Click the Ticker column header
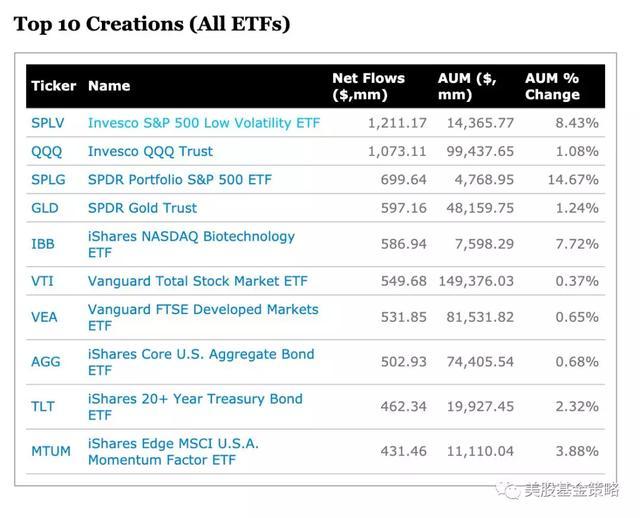The height and width of the screenshot is (518, 640). 53,86
